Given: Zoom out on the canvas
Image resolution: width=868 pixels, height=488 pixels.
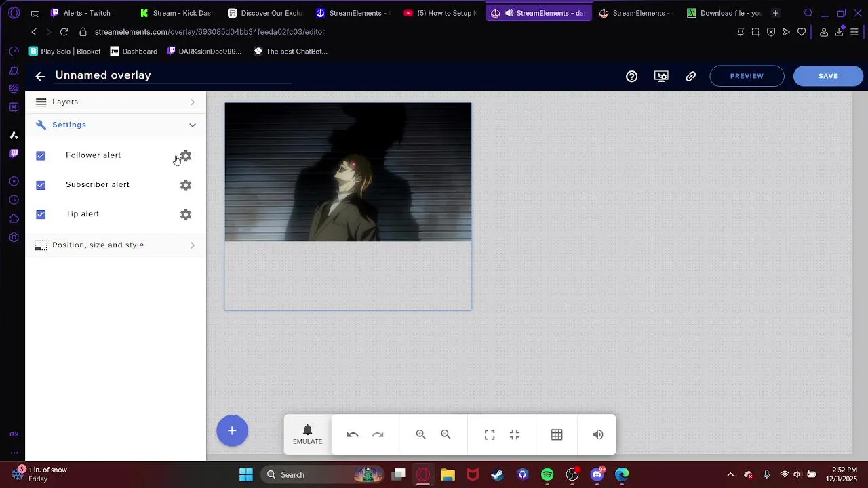Looking at the screenshot, I should (446, 434).
